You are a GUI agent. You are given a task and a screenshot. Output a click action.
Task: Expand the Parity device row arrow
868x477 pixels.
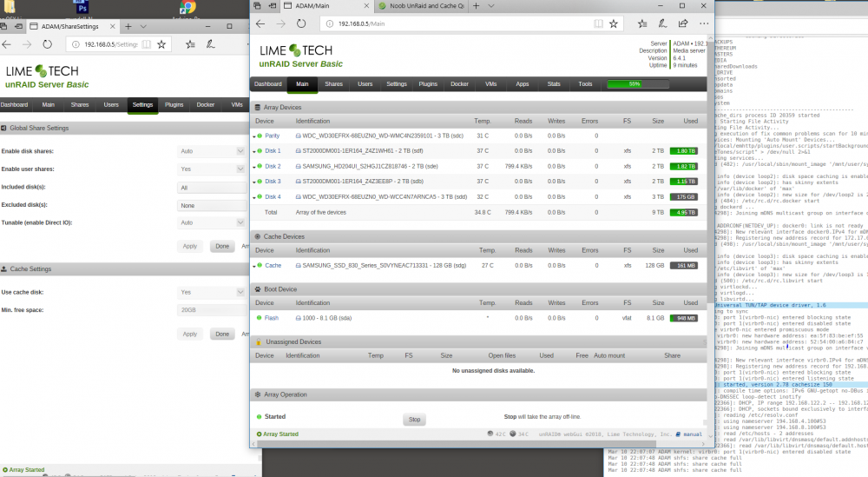point(254,136)
